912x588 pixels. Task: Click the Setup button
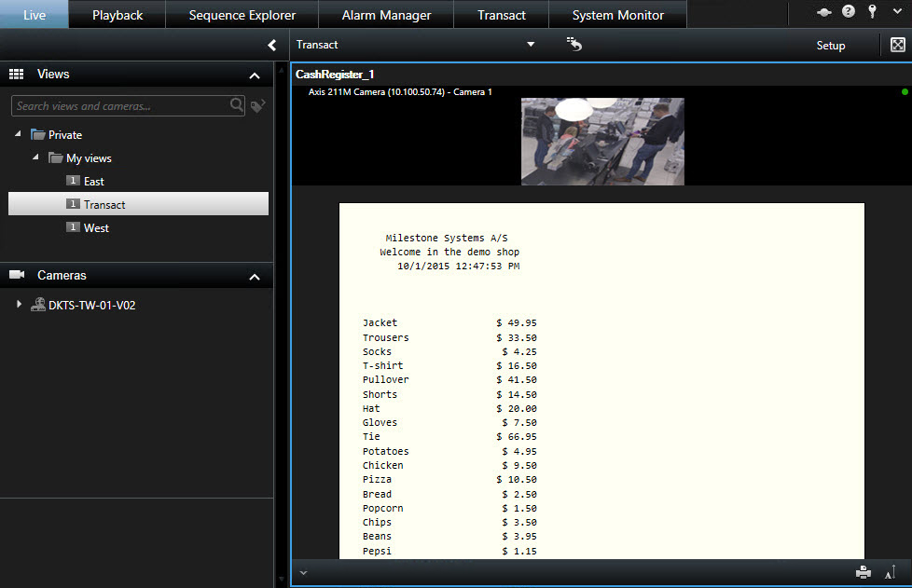point(830,46)
